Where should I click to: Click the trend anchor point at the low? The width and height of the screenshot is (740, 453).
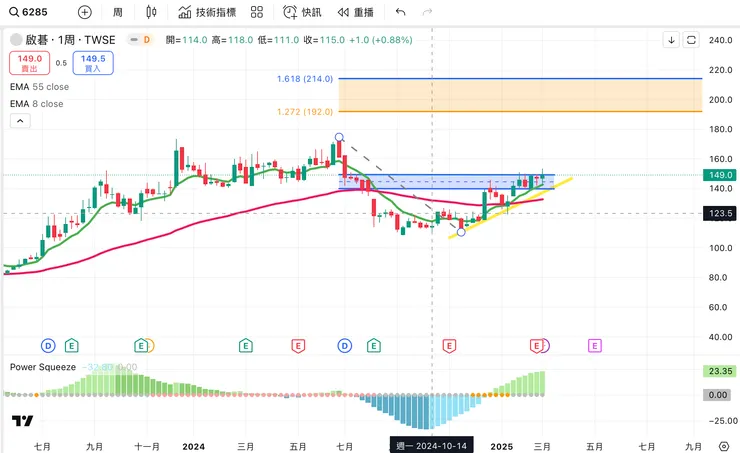click(x=461, y=232)
